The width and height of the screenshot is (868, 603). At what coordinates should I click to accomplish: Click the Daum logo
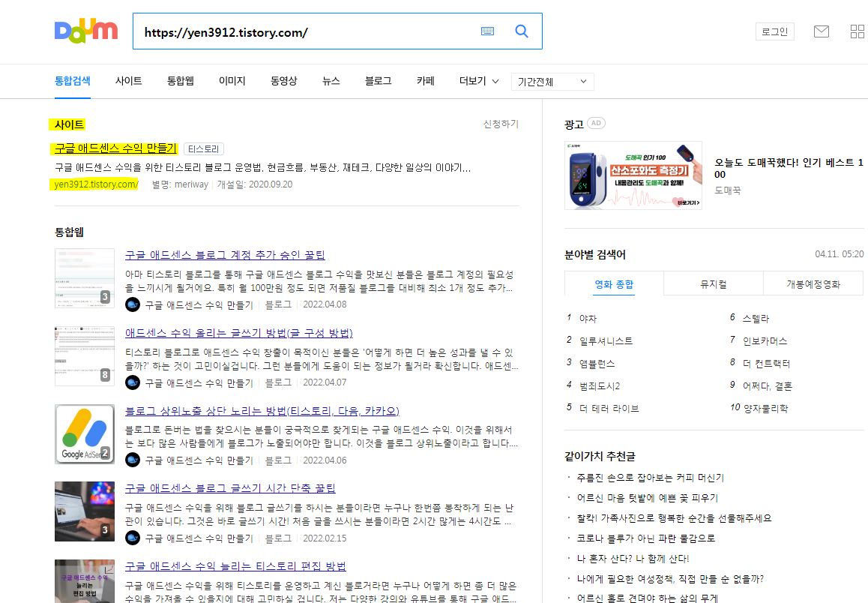coord(85,31)
